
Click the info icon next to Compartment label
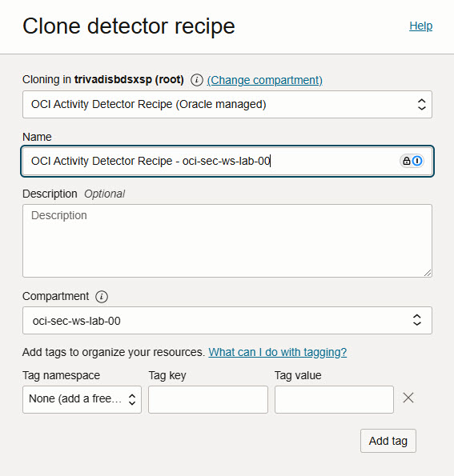(102, 297)
